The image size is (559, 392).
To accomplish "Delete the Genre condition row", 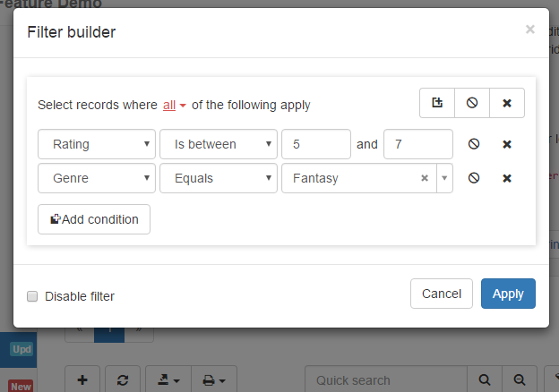I will coord(507,178).
